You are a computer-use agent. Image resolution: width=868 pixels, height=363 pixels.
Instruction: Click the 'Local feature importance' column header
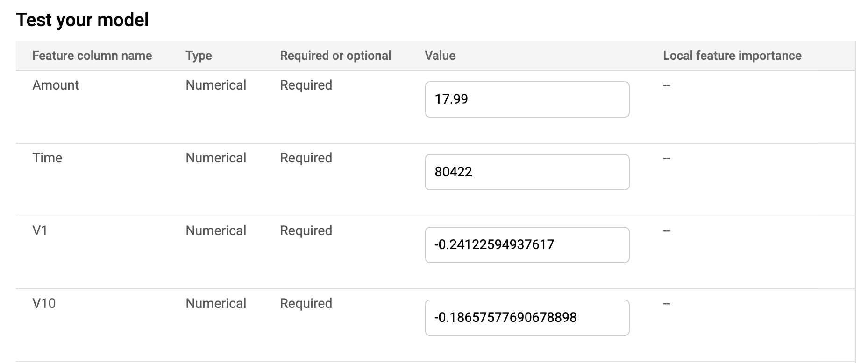[732, 56]
